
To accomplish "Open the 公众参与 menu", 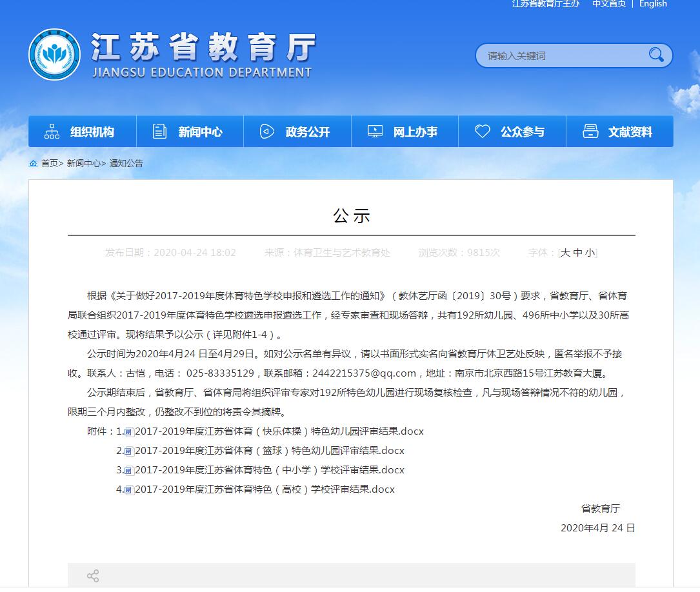I will pos(512,131).
